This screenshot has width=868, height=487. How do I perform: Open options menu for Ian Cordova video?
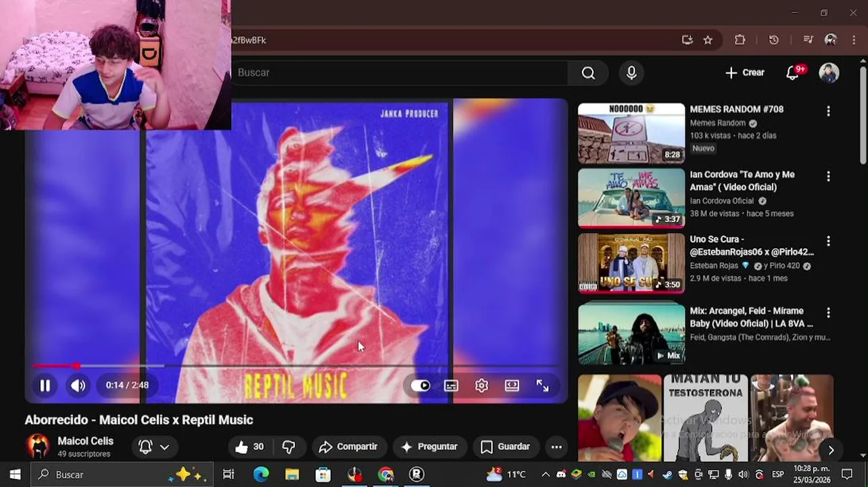(x=828, y=176)
